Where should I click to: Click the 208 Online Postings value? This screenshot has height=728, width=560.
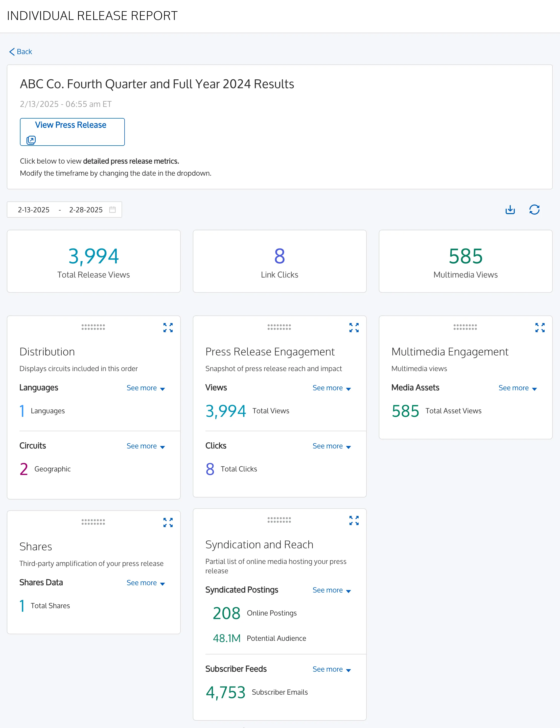point(227,613)
